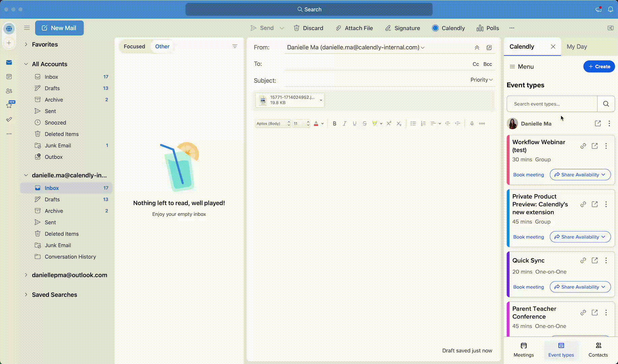Image resolution: width=618 pixels, height=364 pixels.
Task: Switch message list to Other
Action: [x=162, y=47]
